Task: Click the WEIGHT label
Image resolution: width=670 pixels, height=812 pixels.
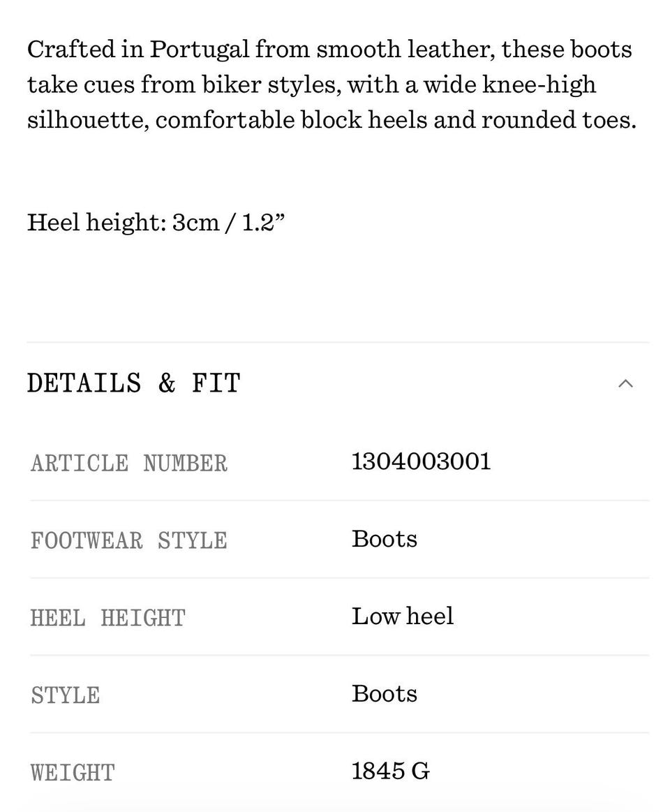Action: (x=73, y=772)
